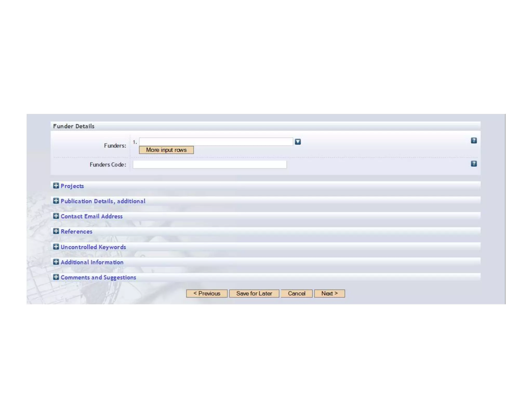
Task: Select the Comments and Suggestions heading
Action: point(98,277)
